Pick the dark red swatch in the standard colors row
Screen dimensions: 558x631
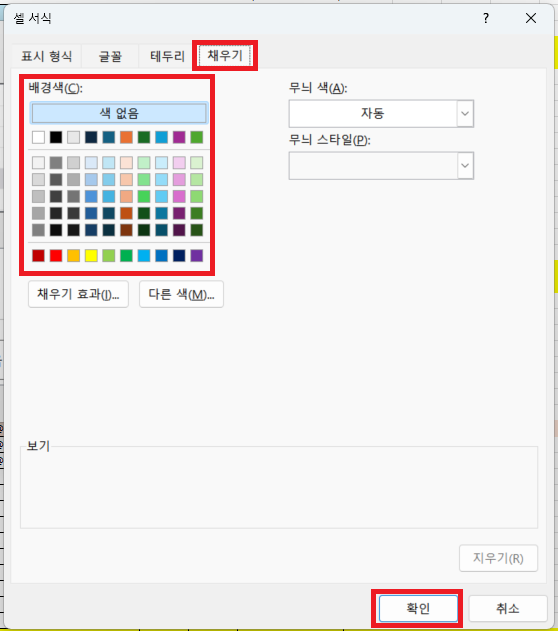pos(38,256)
